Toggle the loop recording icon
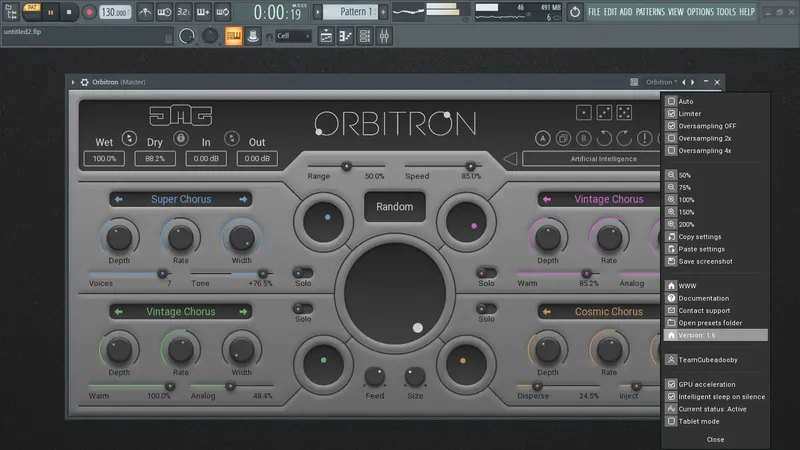 222,12
